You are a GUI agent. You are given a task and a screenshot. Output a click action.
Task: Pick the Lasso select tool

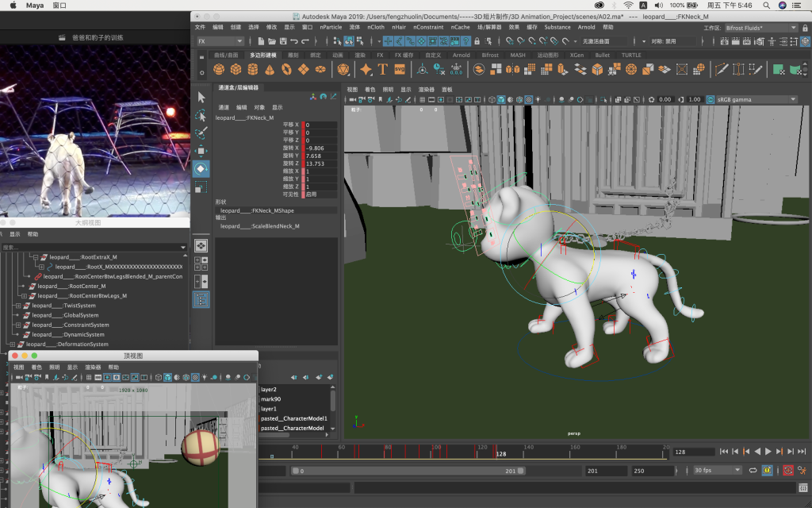point(201,116)
